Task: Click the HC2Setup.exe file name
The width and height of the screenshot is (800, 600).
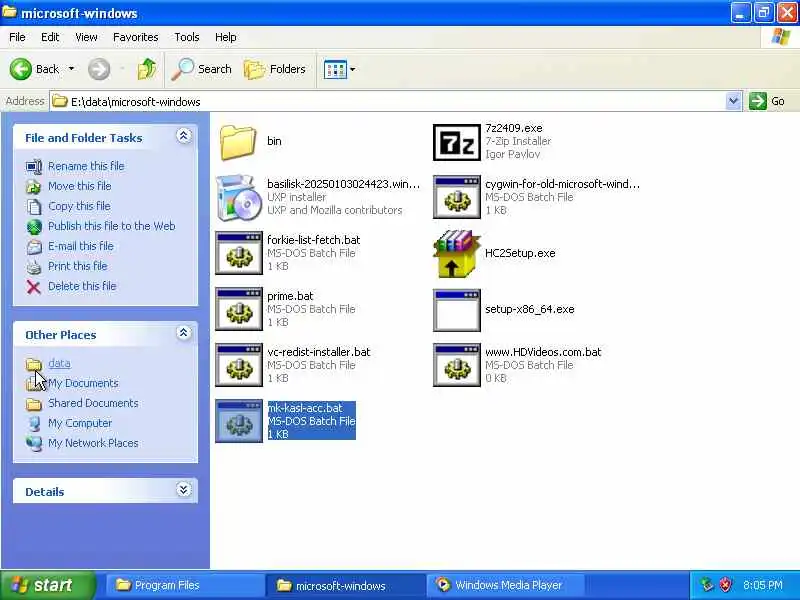Action: point(520,253)
